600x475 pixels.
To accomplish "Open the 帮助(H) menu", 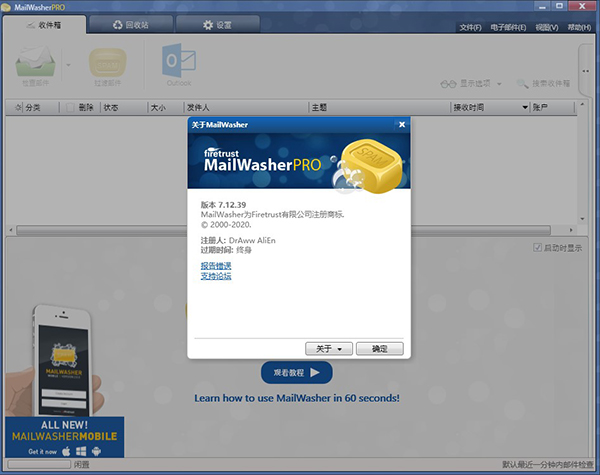I will point(579,28).
